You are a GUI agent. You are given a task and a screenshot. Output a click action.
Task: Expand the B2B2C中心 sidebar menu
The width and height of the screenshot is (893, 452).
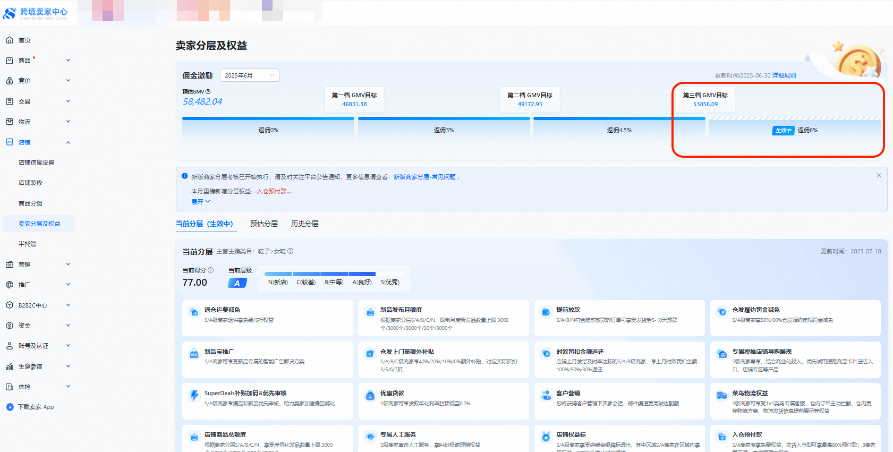[68, 304]
